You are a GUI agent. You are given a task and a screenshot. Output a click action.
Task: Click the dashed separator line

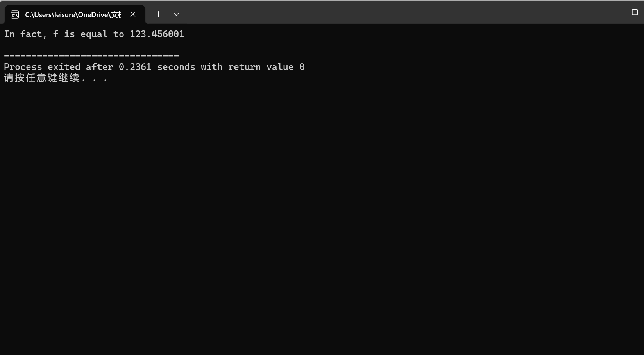point(91,56)
